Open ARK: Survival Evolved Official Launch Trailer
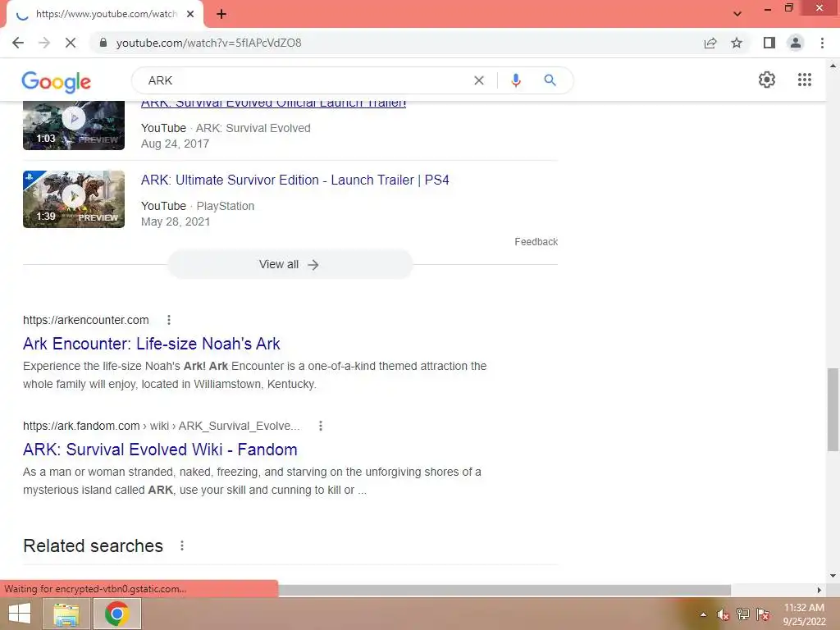The width and height of the screenshot is (840, 630). click(273, 103)
